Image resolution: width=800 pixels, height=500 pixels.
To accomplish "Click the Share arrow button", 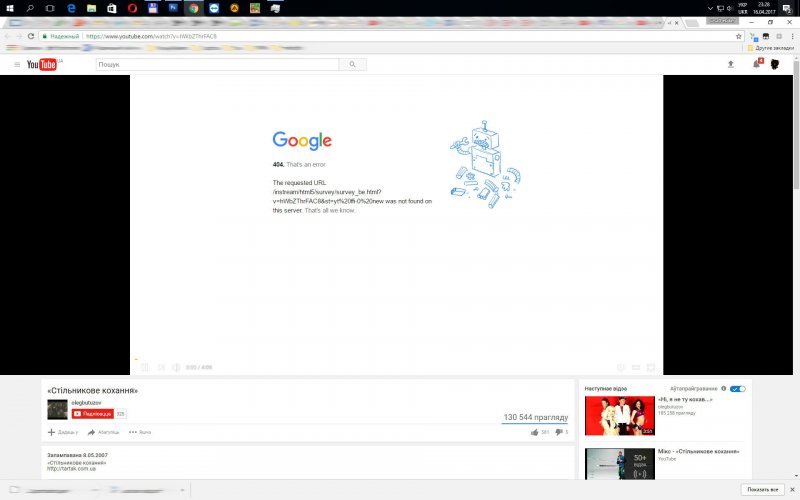I will tap(103, 432).
